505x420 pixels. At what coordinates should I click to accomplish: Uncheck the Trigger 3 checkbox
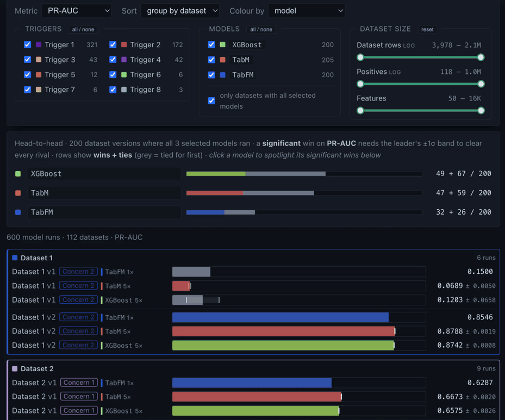coord(28,60)
